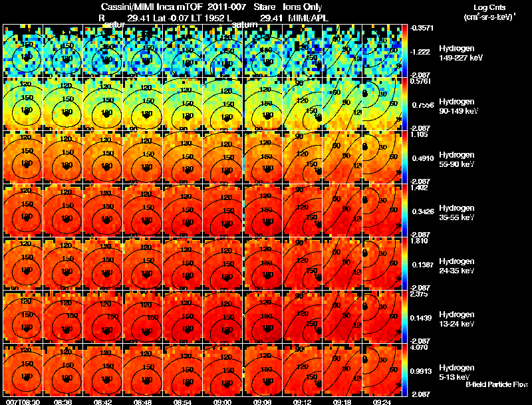This screenshot has height=405, width=532.
Task: Click the color bar beside Hydrogen 35-55 keV
Action: (x=404, y=211)
